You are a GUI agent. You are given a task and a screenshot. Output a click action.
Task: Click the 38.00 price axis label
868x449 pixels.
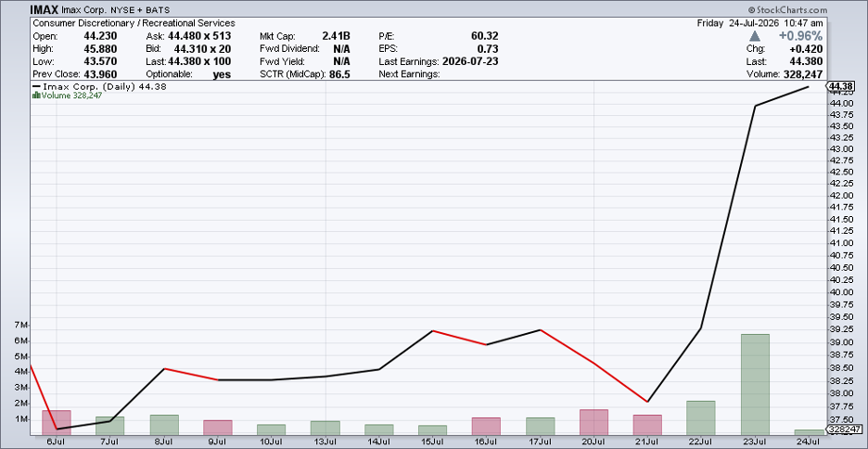click(839, 393)
